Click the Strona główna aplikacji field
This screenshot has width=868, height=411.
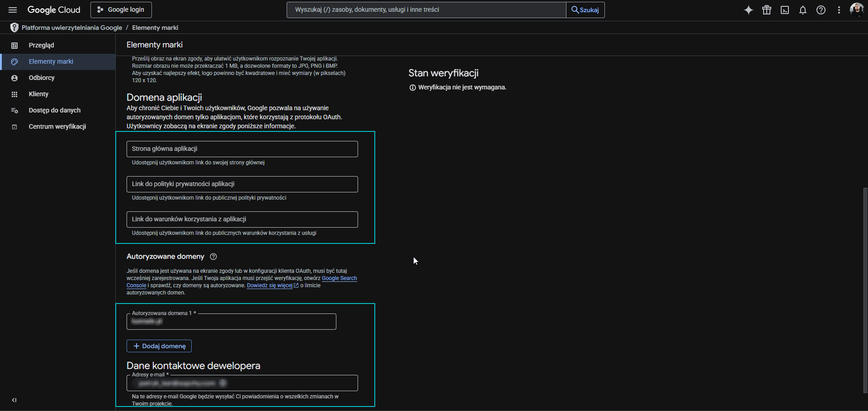(242, 149)
